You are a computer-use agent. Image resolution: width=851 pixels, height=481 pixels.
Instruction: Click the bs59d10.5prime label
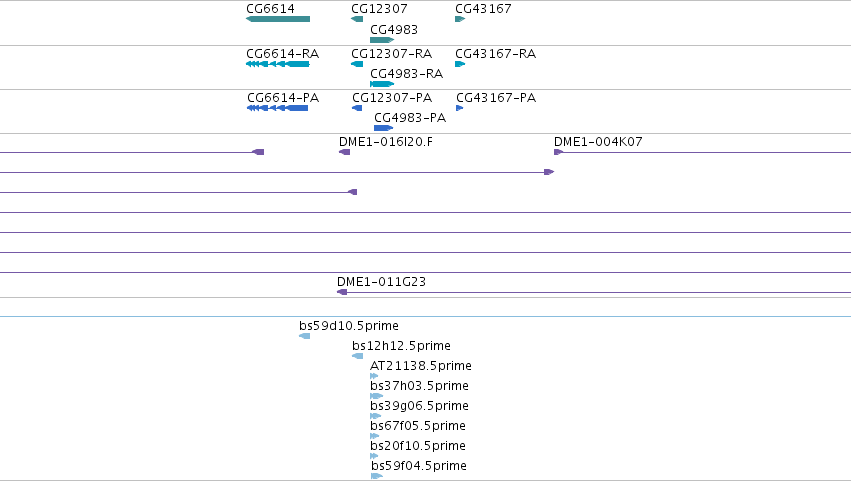(x=349, y=326)
